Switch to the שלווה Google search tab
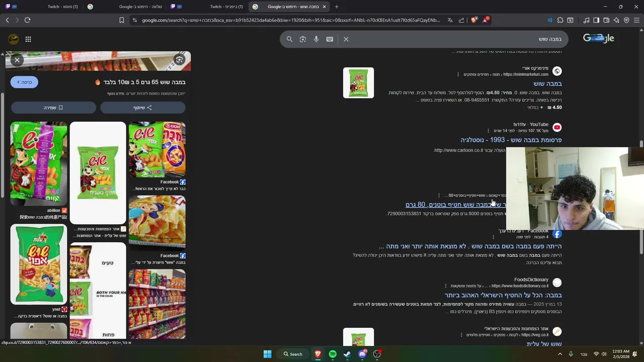 click(x=125, y=7)
